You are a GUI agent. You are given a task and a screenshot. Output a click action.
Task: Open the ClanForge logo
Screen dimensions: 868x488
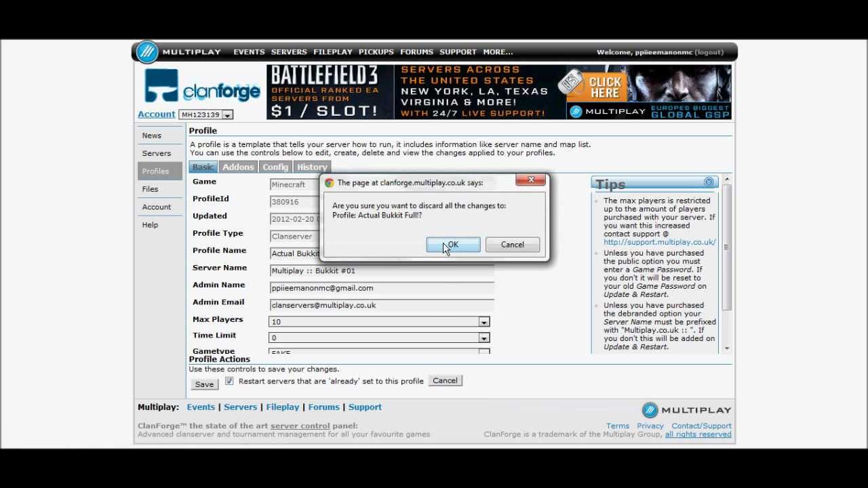click(x=201, y=86)
